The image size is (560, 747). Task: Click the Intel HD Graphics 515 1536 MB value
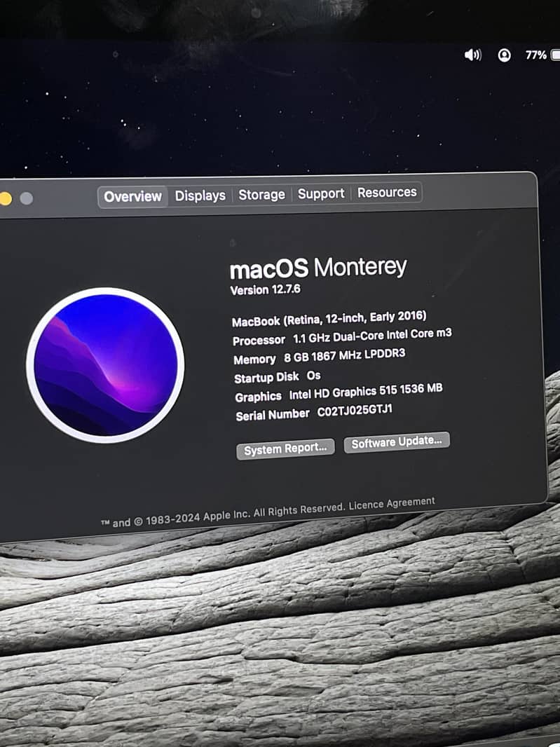coord(366,392)
